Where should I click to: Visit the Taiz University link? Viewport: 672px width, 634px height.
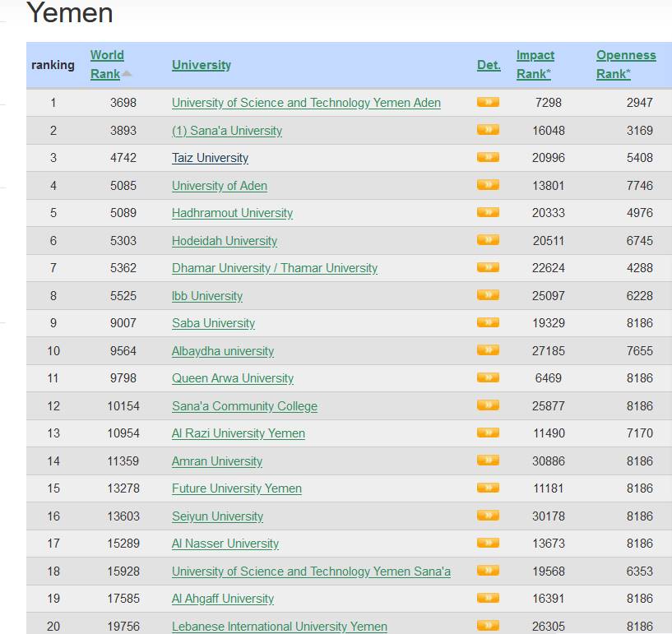(210, 158)
